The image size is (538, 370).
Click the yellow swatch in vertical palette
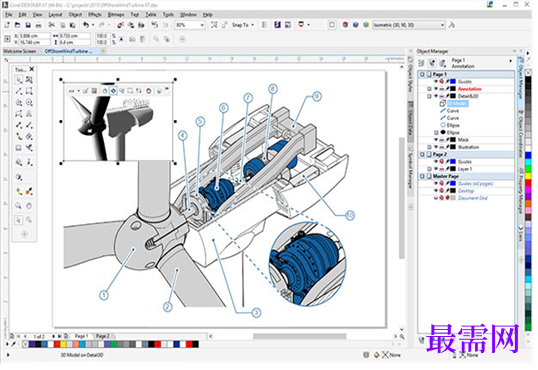click(528, 175)
